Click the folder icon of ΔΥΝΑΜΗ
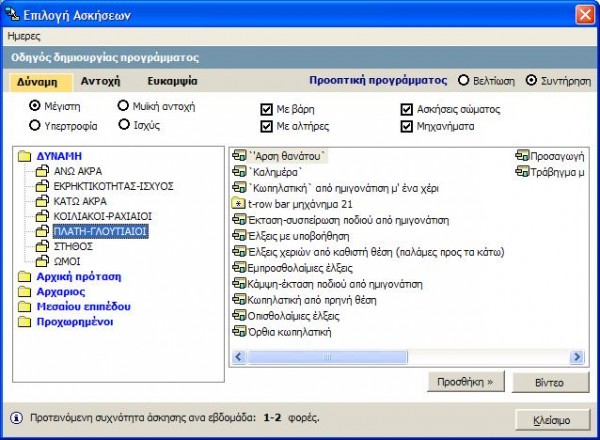600x440 pixels. pos(24,156)
